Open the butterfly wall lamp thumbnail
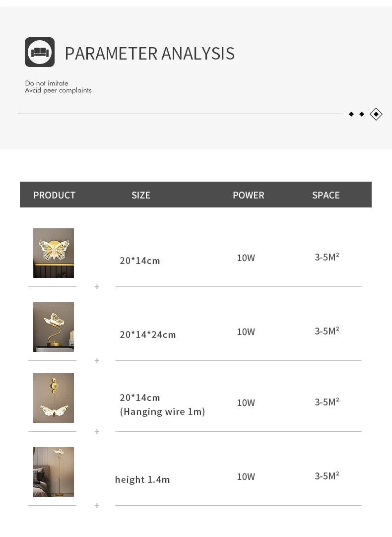This screenshot has height=537, width=392. [x=54, y=253]
